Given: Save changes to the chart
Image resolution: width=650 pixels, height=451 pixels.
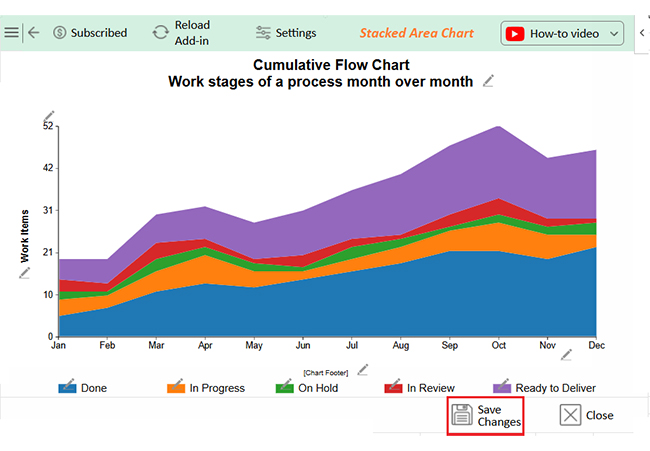Looking at the screenshot, I should point(485,415).
